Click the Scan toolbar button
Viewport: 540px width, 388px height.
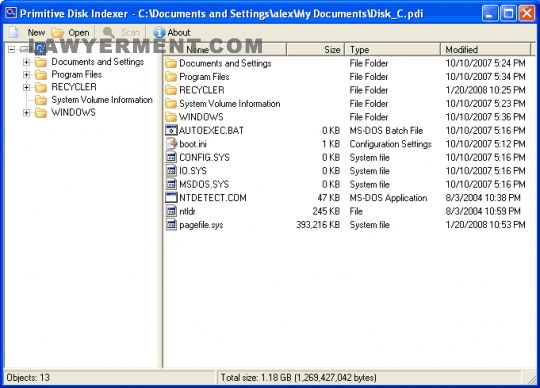pyautogui.click(x=122, y=33)
